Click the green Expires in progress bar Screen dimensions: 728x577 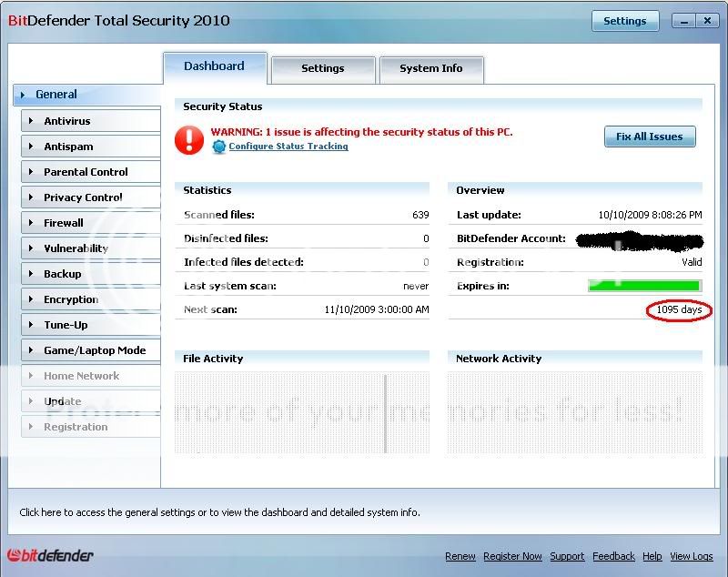(x=645, y=286)
